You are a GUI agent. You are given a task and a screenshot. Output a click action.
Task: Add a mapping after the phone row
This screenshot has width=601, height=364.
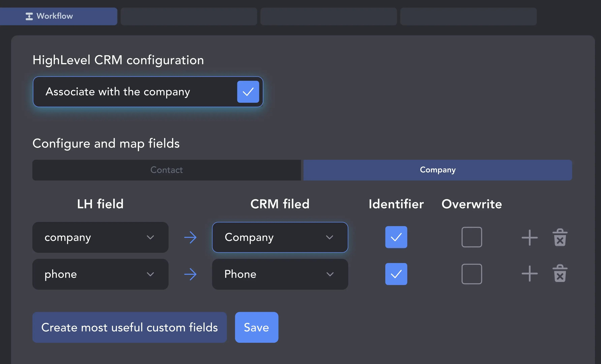click(530, 274)
